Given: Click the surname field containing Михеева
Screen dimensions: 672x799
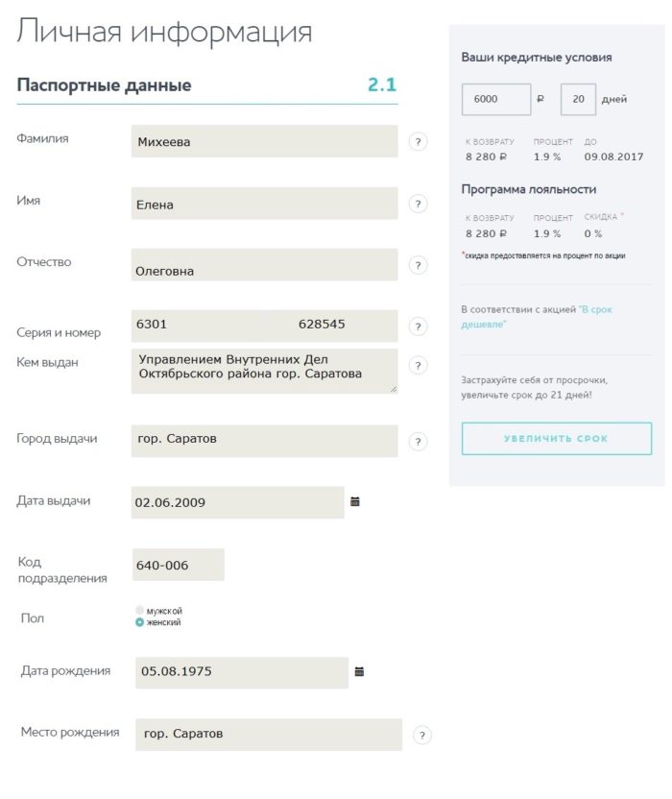Looking at the screenshot, I should pyautogui.click(x=264, y=141).
